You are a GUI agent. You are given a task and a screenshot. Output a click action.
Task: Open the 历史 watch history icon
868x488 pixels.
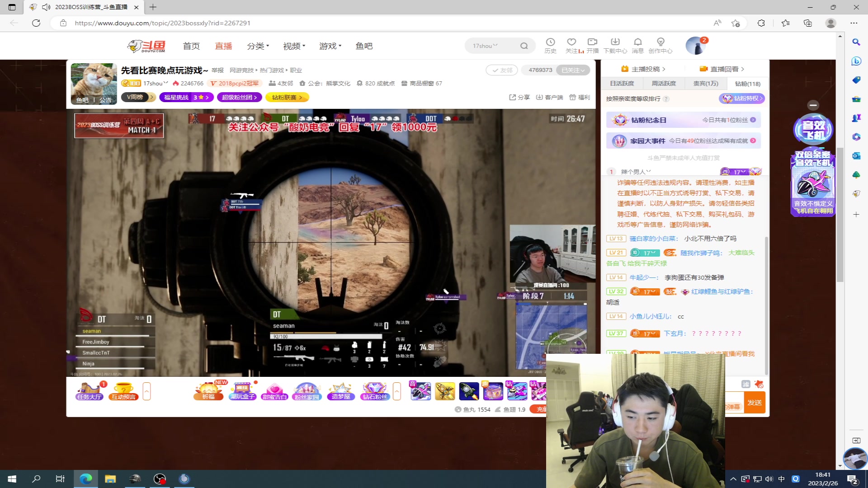click(x=550, y=42)
